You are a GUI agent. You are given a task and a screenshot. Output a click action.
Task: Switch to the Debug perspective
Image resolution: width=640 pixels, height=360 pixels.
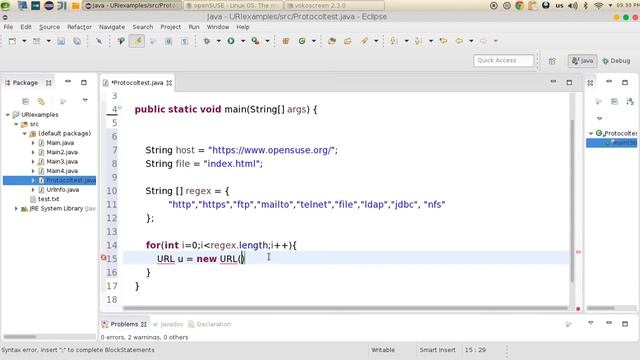(x=616, y=61)
